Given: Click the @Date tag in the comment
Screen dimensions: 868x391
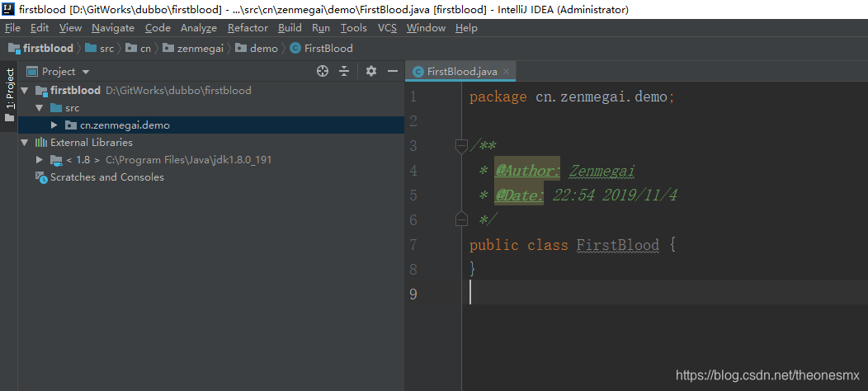Looking at the screenshot, I should [519, 195].
